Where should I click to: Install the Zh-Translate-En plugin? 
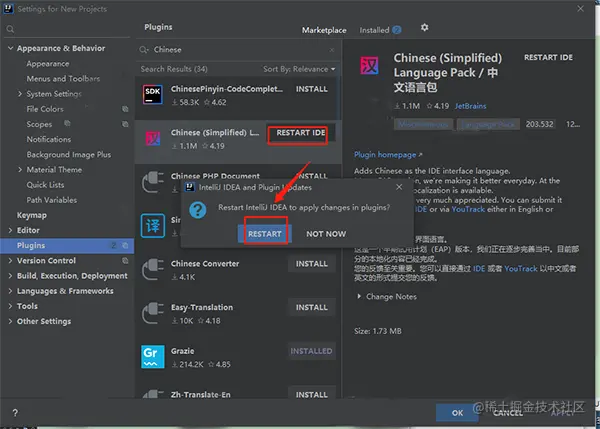[x=312, y=395]
